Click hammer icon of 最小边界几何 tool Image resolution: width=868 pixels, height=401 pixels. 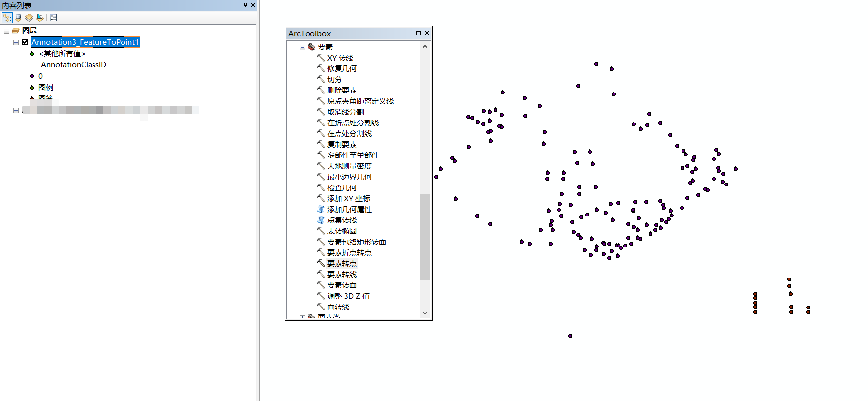321,177
